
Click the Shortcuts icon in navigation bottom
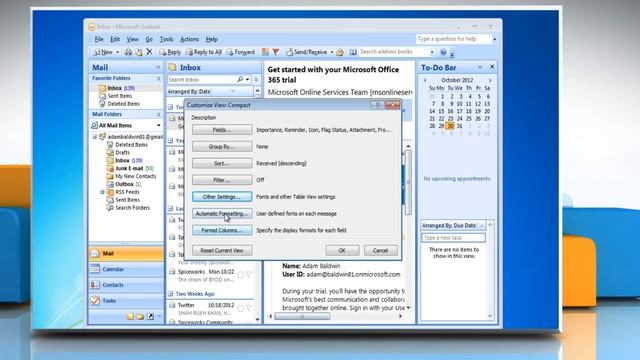[x=150, y=317]
